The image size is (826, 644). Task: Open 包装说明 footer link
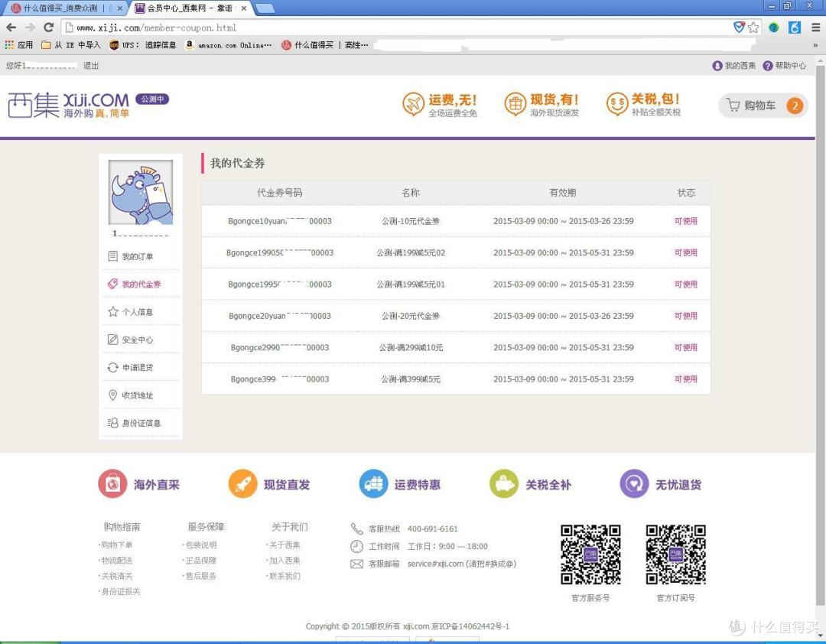click(x=200, y=545)
